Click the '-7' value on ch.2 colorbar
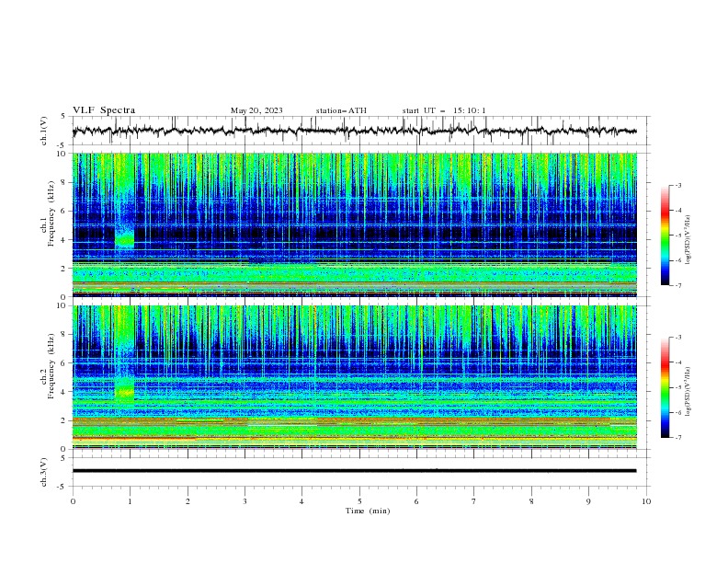728x563 pixels. click(x=677, y=438)
